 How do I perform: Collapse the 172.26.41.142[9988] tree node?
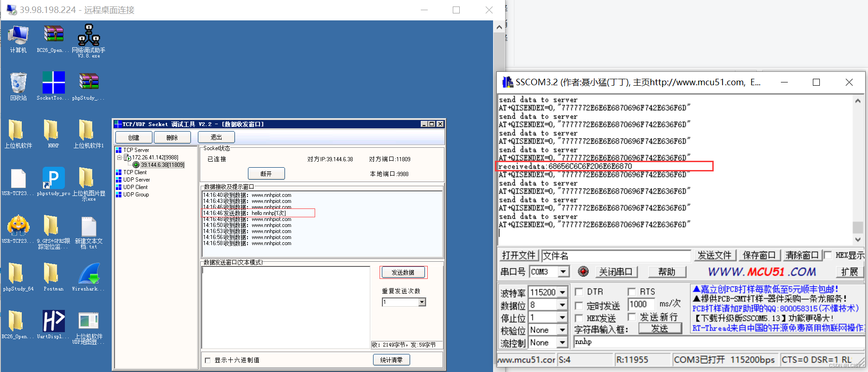pos(120,158)
